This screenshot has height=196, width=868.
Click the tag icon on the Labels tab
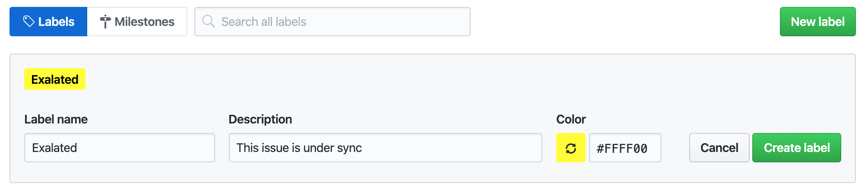tap(29, 21)
